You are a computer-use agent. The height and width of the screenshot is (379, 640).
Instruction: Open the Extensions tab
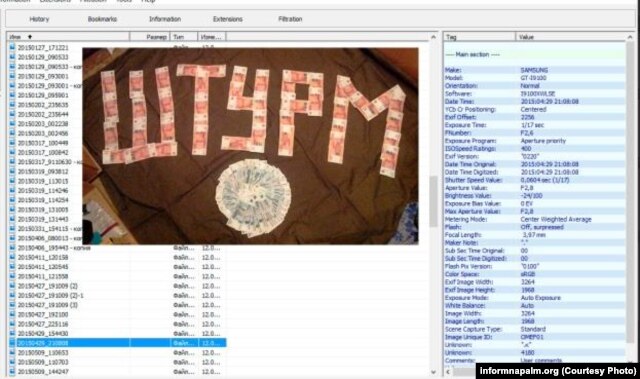click(228, 19)
